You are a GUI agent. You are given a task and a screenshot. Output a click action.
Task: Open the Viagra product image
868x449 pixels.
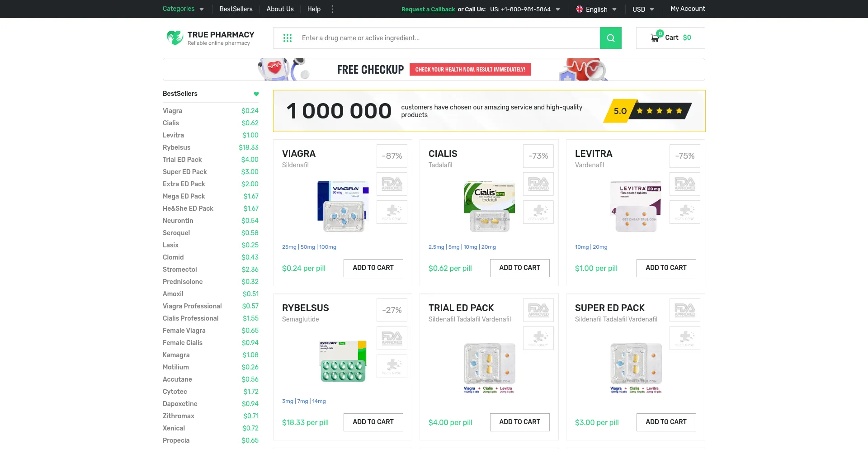pos(343,206)
